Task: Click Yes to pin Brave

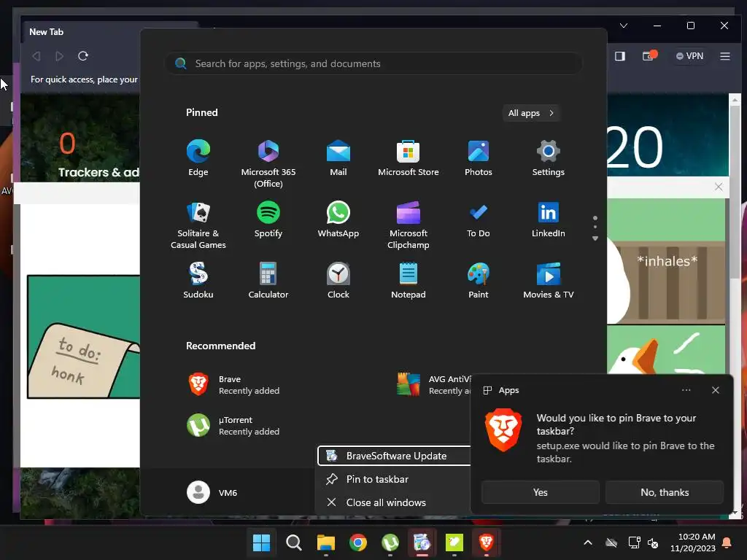Action: 541,492
